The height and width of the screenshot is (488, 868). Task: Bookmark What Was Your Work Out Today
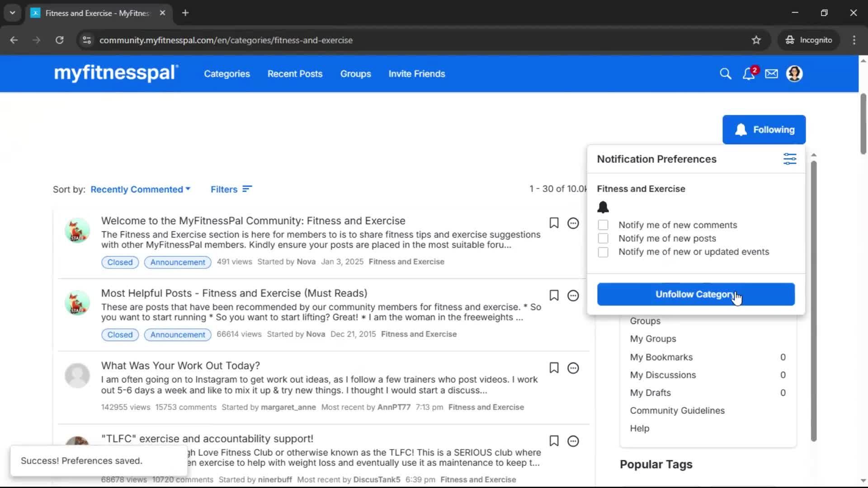click(554, 368)
